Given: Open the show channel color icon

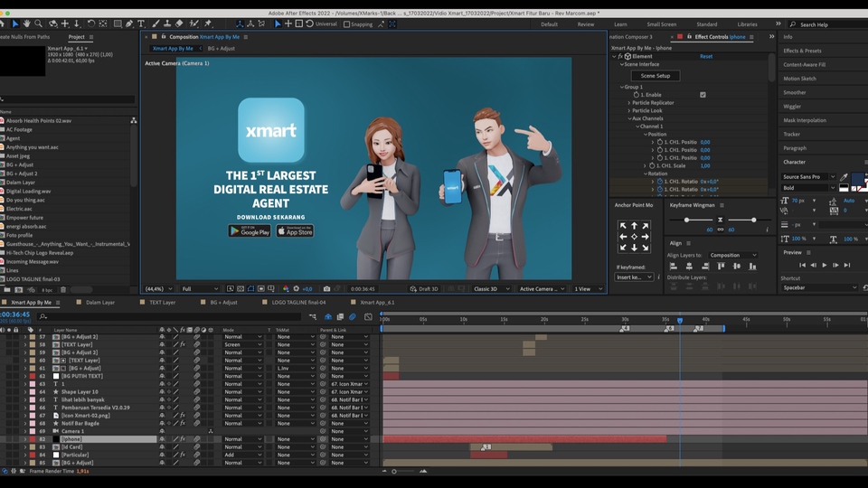Looking at the screenshot, I should 286,289.
